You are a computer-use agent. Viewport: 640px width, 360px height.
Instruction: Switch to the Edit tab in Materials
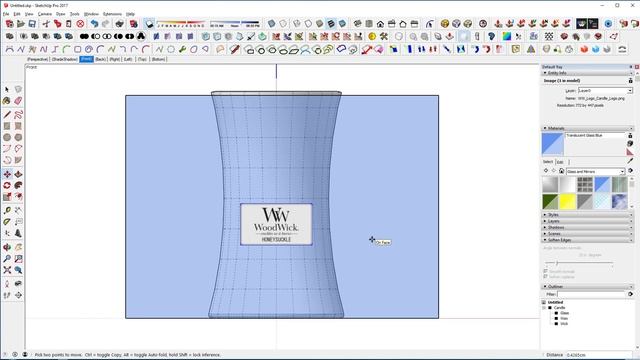click(x=560, y=162)
